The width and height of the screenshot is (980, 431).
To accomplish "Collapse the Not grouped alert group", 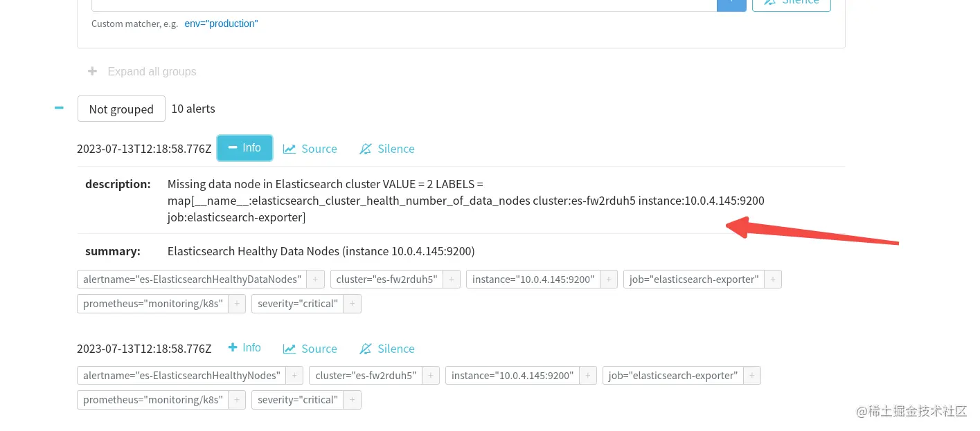I will point(59,108).
